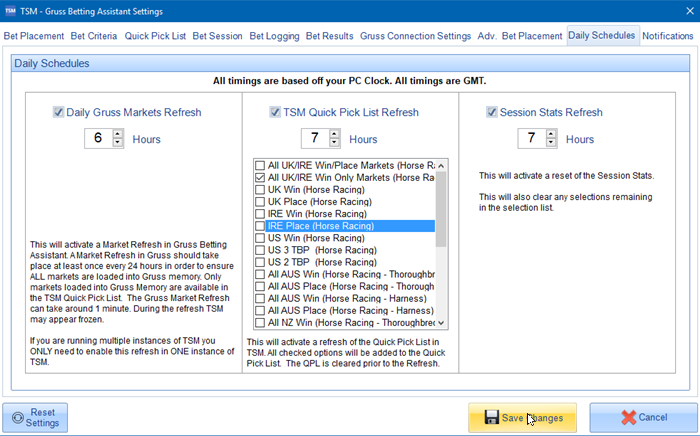
Task: Click the Save Changes floppy disk icon
Action: 492,417
